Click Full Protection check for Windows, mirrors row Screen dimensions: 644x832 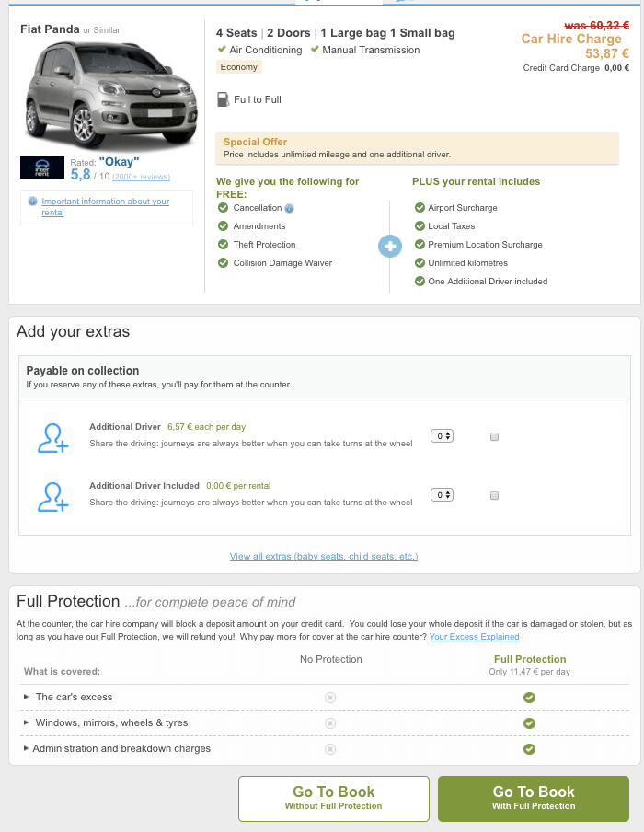click(529, 723)
